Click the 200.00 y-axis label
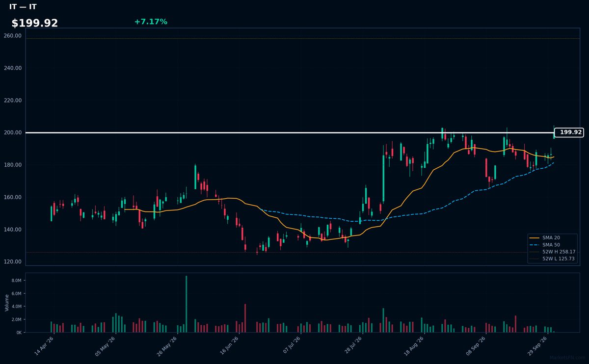Viewport: 589px width, 364px height. tap(13, 132)
